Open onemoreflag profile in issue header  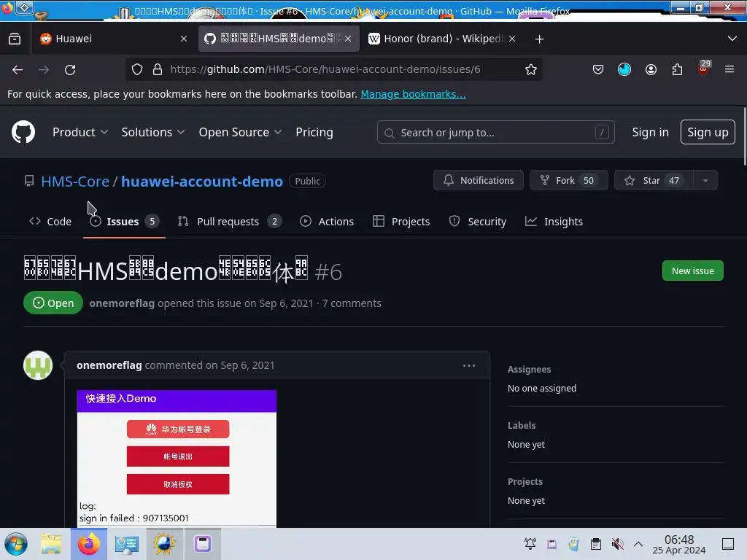click(122, 303)
